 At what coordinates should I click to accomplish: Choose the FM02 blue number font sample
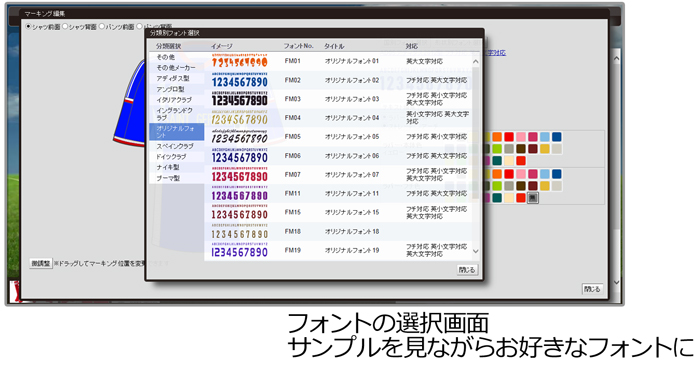(x=239, y=80)
